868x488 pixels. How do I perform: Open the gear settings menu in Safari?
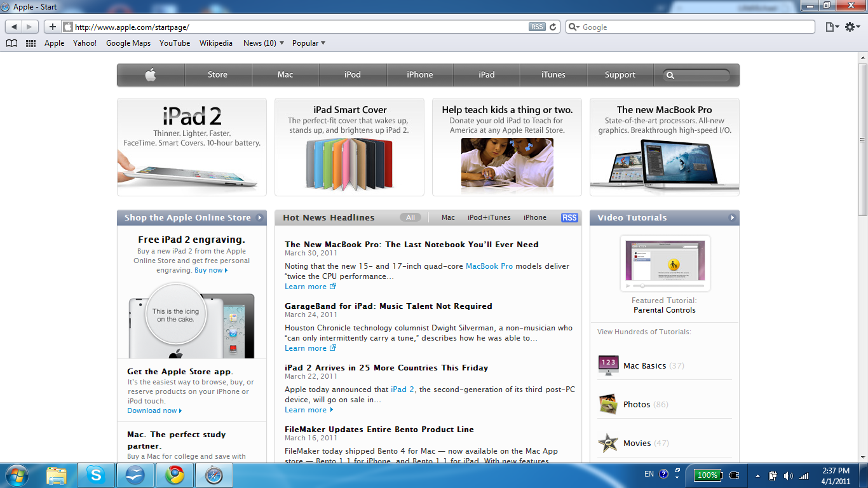point(852,27)
